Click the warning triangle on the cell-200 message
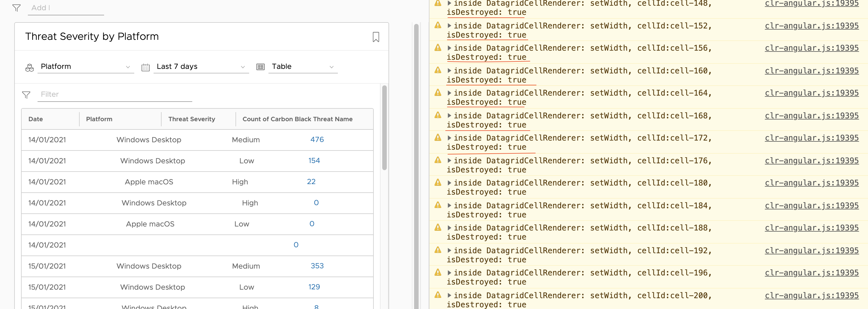The width and height of the screenshot is (868, 309). point(437,295)
